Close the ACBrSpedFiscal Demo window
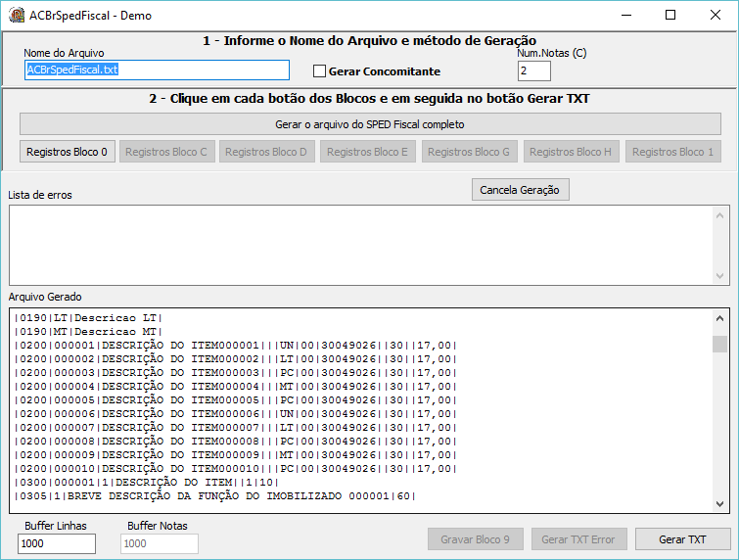The width and height of the screenshot is (739, 560). pos(715,15)
